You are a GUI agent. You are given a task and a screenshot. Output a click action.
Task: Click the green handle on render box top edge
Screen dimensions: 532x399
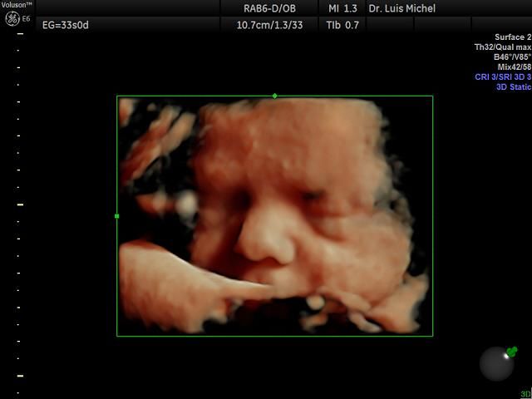pyautogui.click(x=275, y=96)
